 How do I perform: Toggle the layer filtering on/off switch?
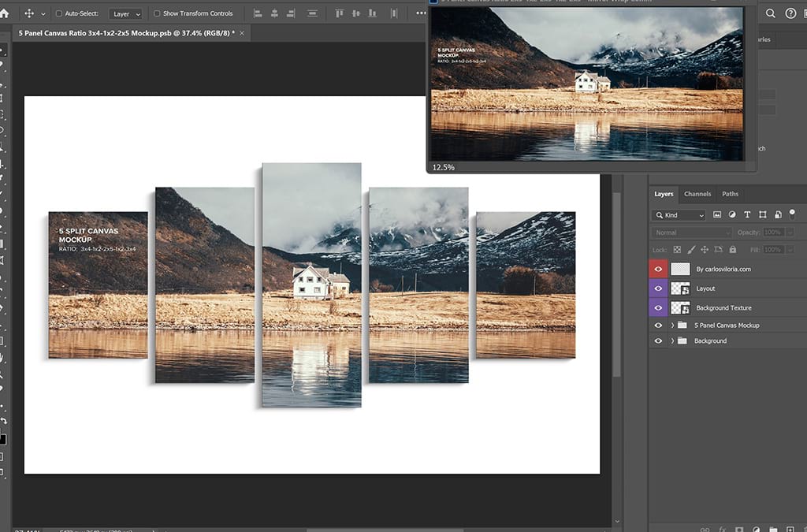pyautogui.click(x=792, y=214)
